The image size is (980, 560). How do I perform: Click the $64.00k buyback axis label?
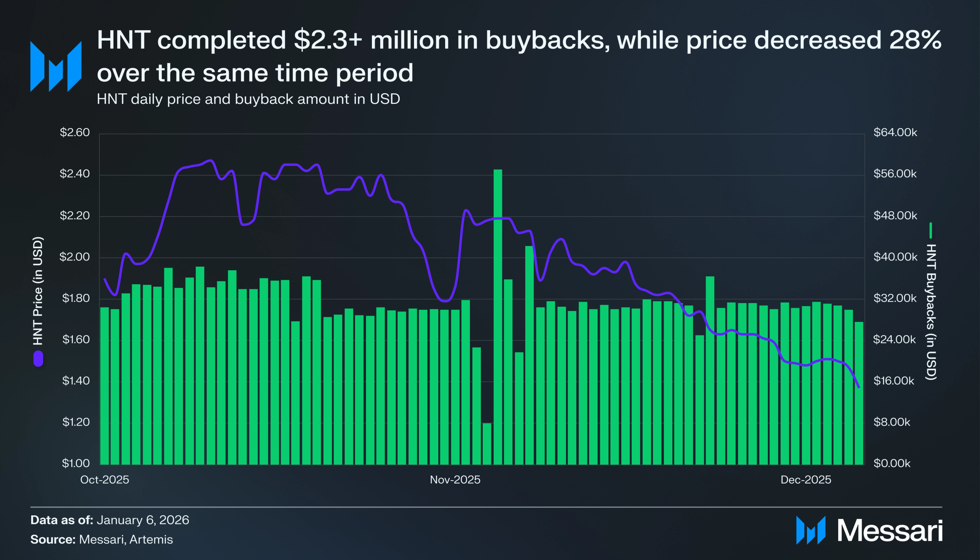(x=895, y=133)
